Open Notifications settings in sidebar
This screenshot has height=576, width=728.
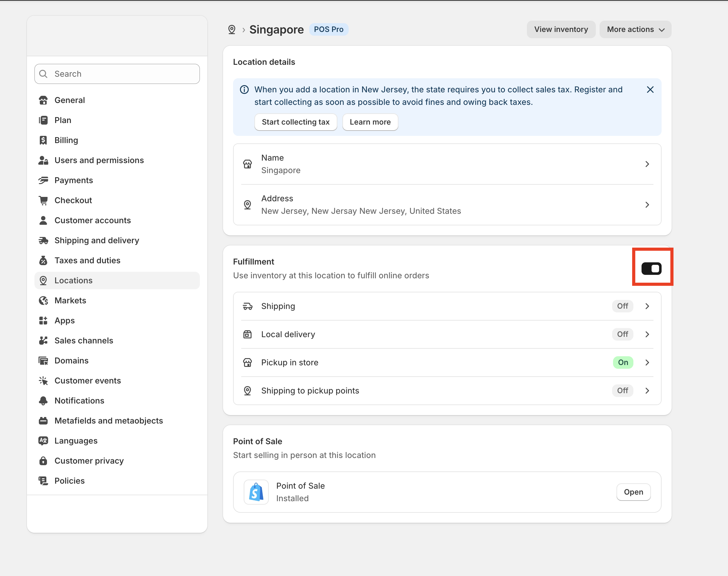pyautogui.click(x=79, y=401)
